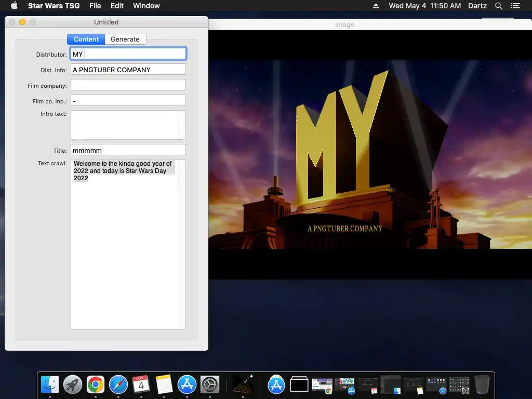Open the Trash in the Dock
Image resolution: width=532 pixels, height=399 pixels.
(x=482, y=385)
